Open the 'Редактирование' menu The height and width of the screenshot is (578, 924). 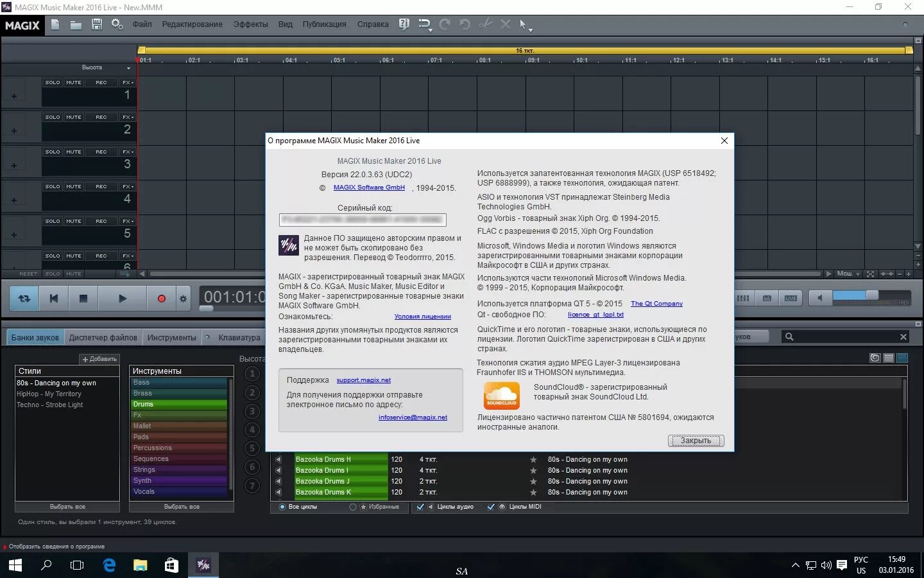[x=193, y=24]
